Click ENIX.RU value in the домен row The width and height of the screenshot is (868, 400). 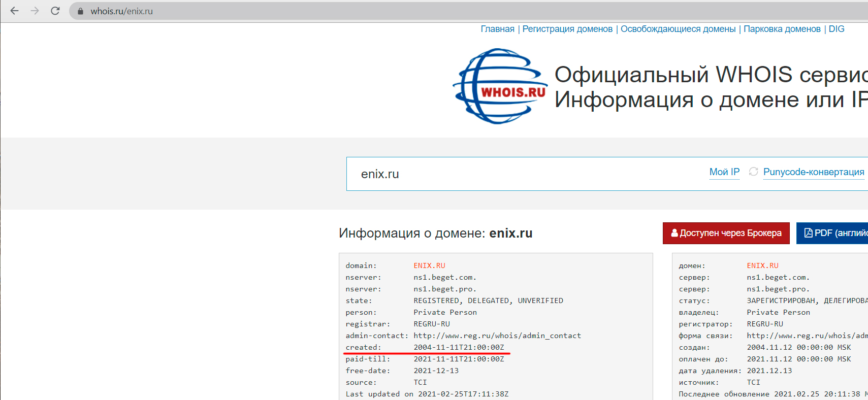(762, 265)
